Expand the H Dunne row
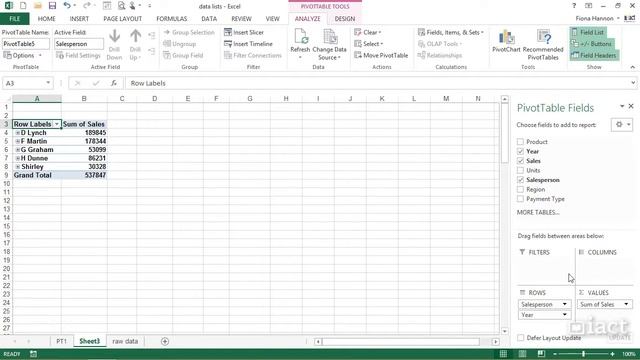 [18, 158]
